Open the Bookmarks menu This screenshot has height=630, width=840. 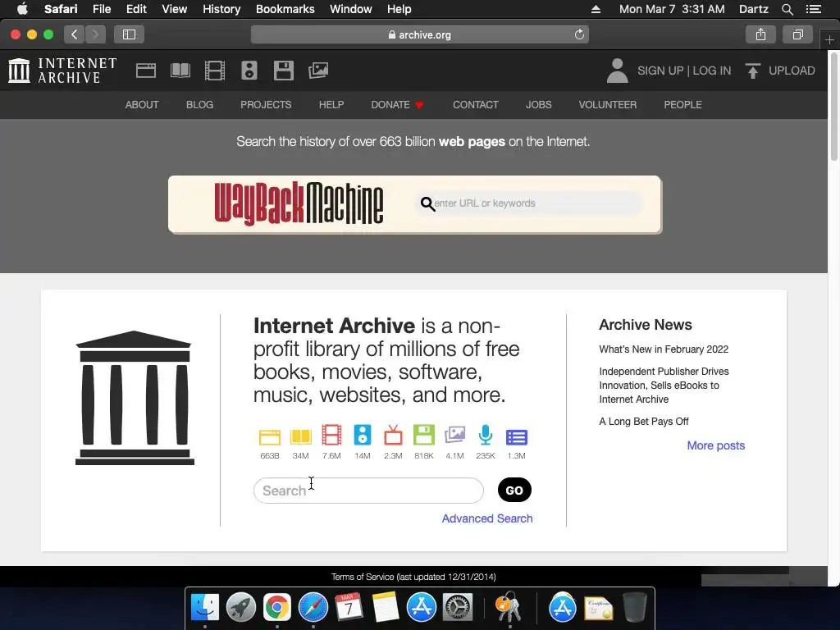point(285,9)
